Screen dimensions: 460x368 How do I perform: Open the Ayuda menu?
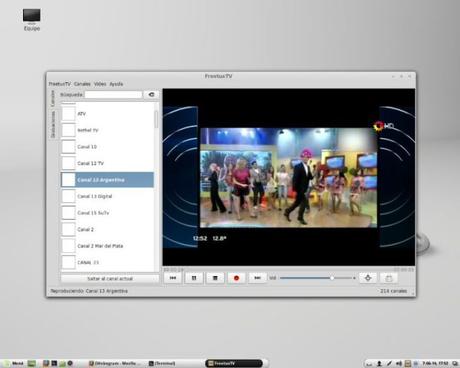tap(116, 84)
